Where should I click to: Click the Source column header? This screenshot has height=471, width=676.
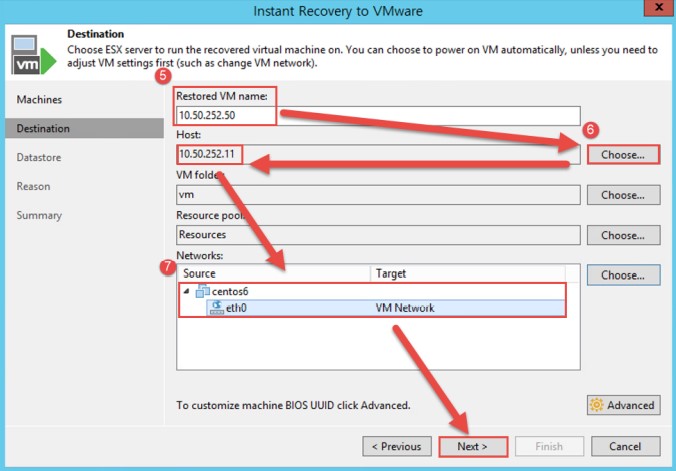[274, 273]
